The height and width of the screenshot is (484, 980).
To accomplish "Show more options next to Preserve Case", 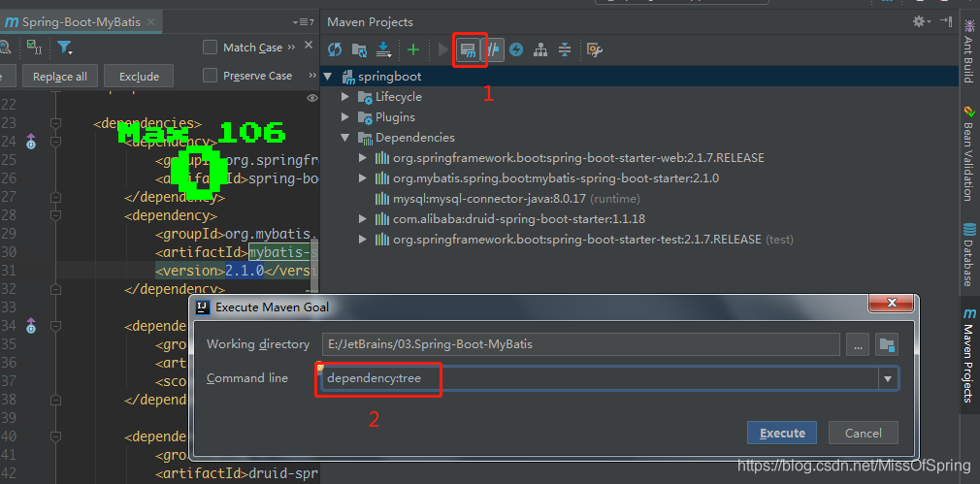I will [312, 76].
